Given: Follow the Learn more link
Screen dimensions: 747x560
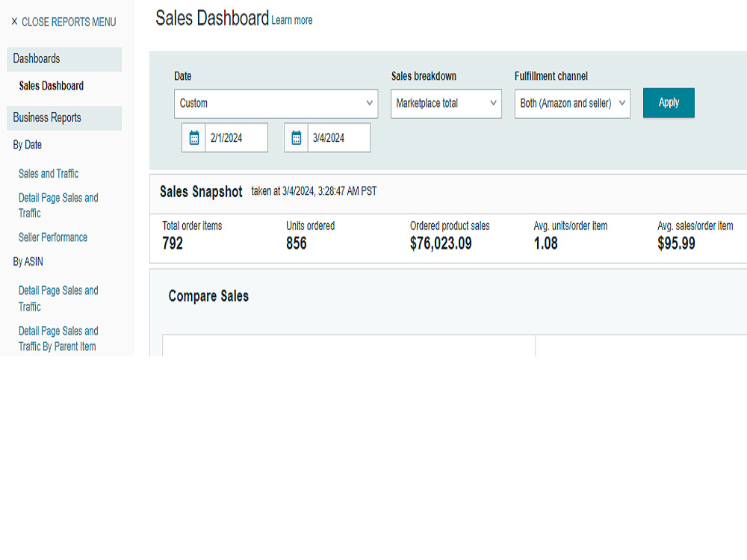Looking at the screenshot, I should (291, 20).
